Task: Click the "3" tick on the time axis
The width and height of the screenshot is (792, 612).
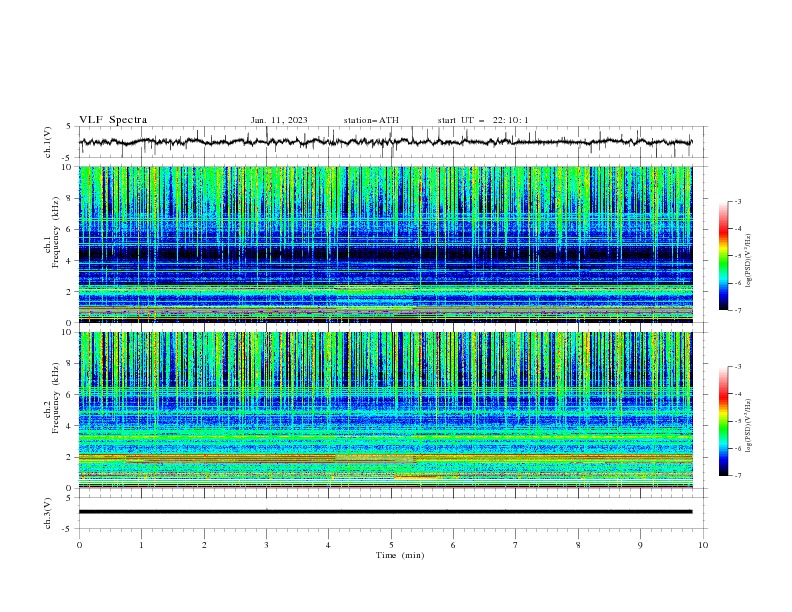Action: coord(266,545)
